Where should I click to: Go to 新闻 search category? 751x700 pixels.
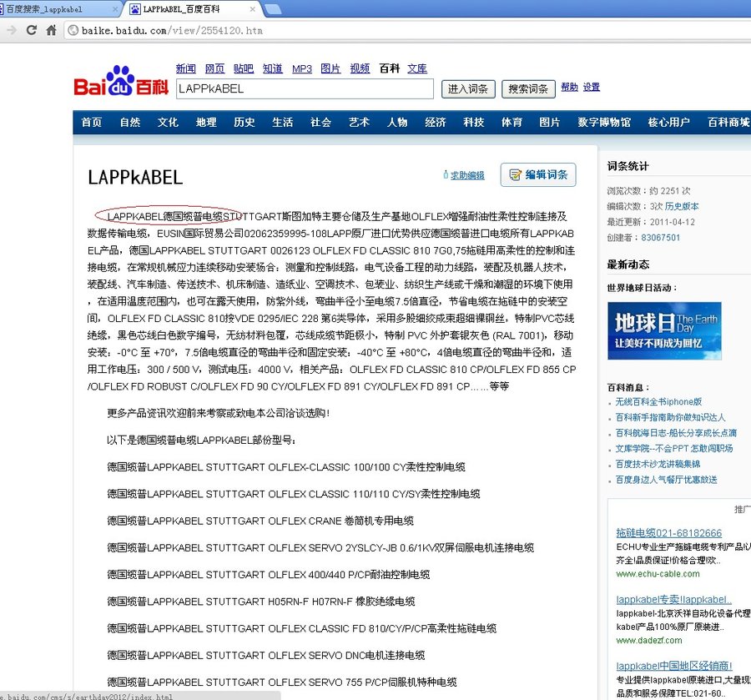(x=186, y=68)
